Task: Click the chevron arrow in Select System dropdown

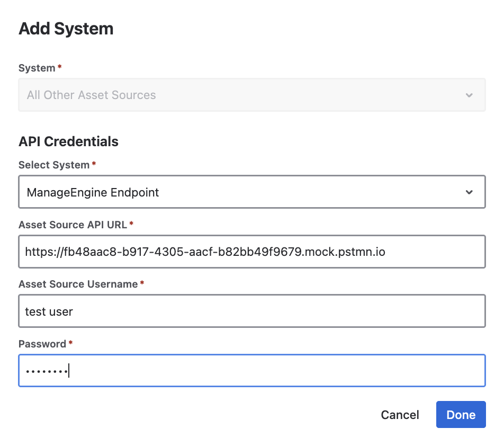Action: pos(469,192)
